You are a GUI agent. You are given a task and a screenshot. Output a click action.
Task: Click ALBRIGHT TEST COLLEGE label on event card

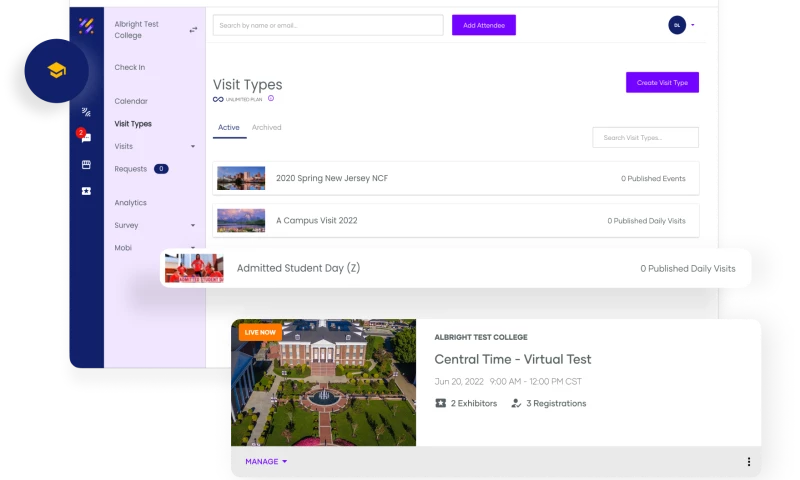pos(481,337)
